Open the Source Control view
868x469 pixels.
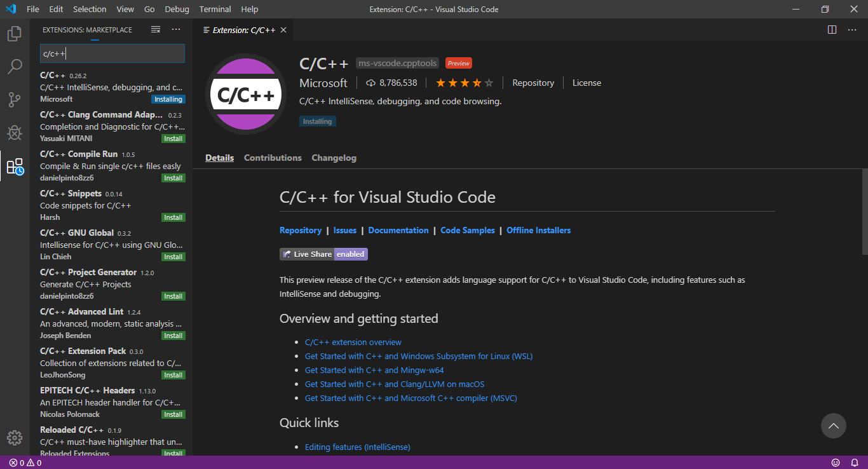point(15,100)
